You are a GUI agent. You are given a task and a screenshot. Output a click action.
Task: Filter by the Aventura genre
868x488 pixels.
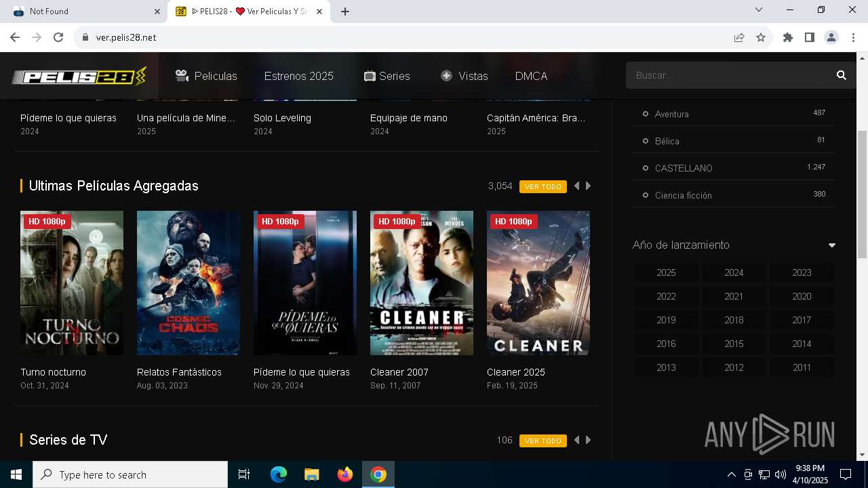(671, 114)
